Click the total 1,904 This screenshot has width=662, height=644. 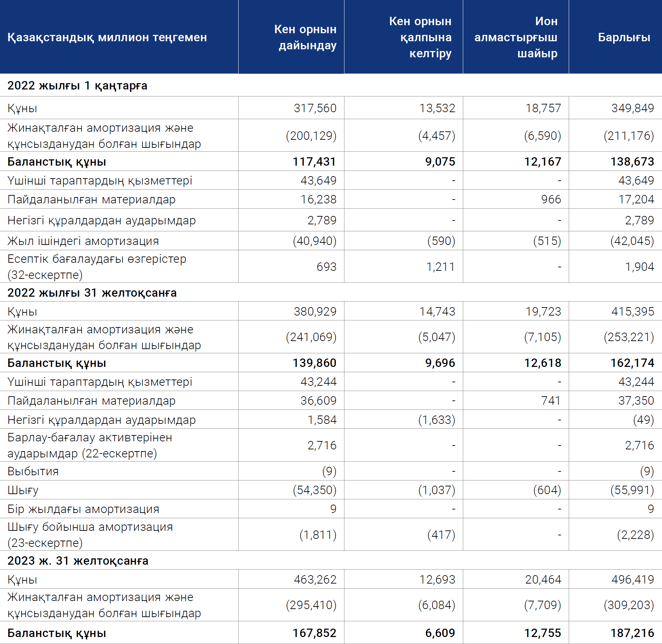coord(639,267)
